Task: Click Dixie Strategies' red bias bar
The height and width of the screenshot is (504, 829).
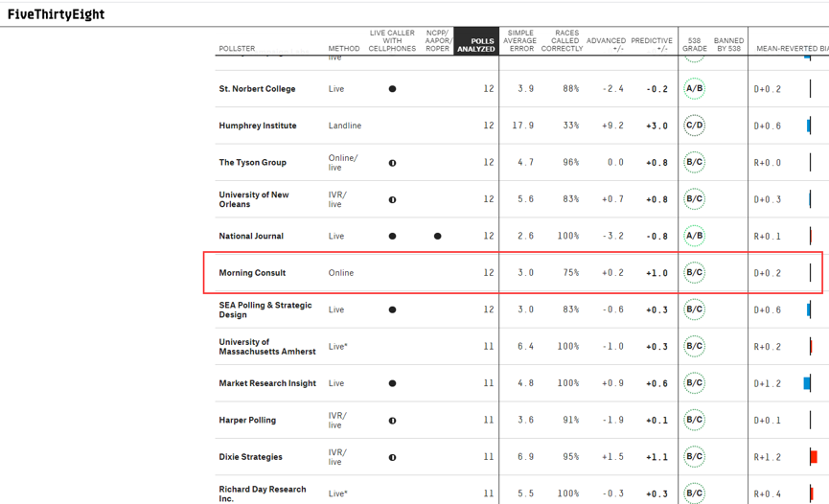Action: [x=814, y=457]
